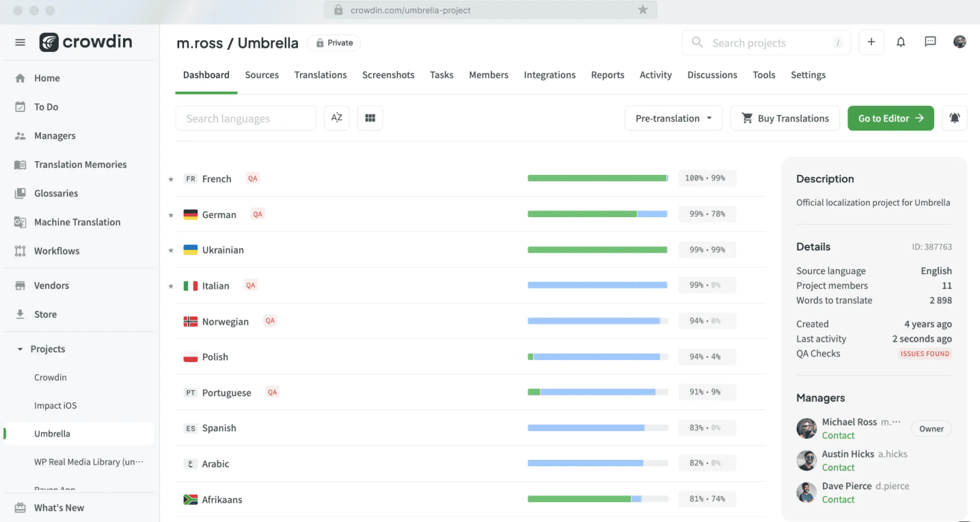980x522 pixels.
Task: Open the Tasks tab
Action: (x=441, y=75)
